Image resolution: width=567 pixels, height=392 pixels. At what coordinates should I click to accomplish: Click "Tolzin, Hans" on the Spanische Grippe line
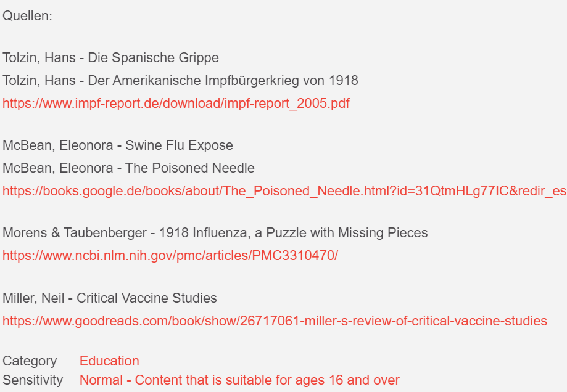(x=39, y=59)
